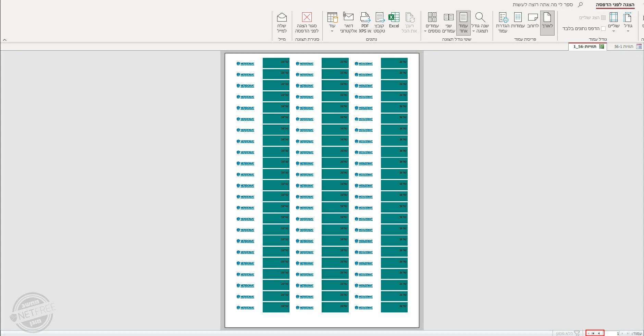The height and width of the screenshot is (336, 644).
Task: Show two pages (שני עמודים) view
Action: pos(448,23)
